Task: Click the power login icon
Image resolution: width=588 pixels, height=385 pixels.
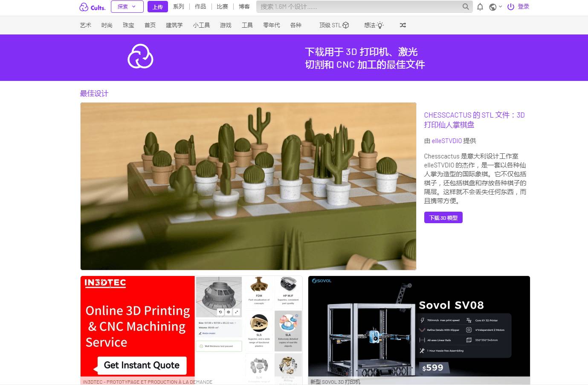Action: (x=510, y=7)
